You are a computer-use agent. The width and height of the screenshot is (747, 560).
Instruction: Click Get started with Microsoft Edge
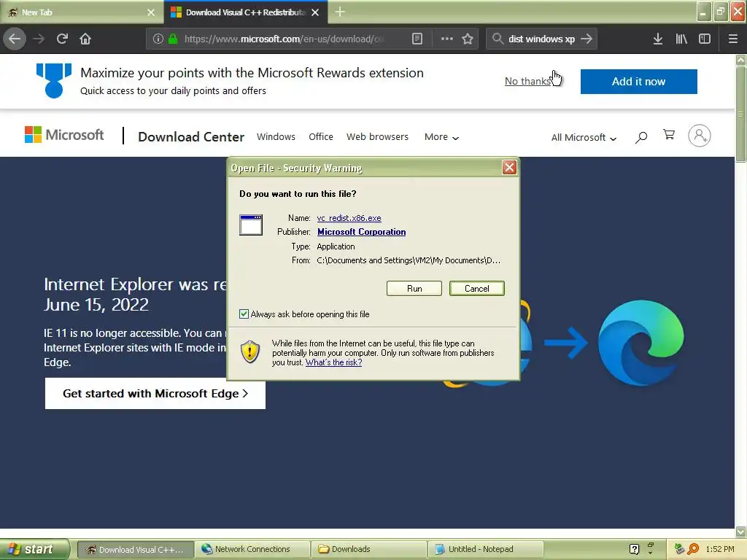[155, 393]
